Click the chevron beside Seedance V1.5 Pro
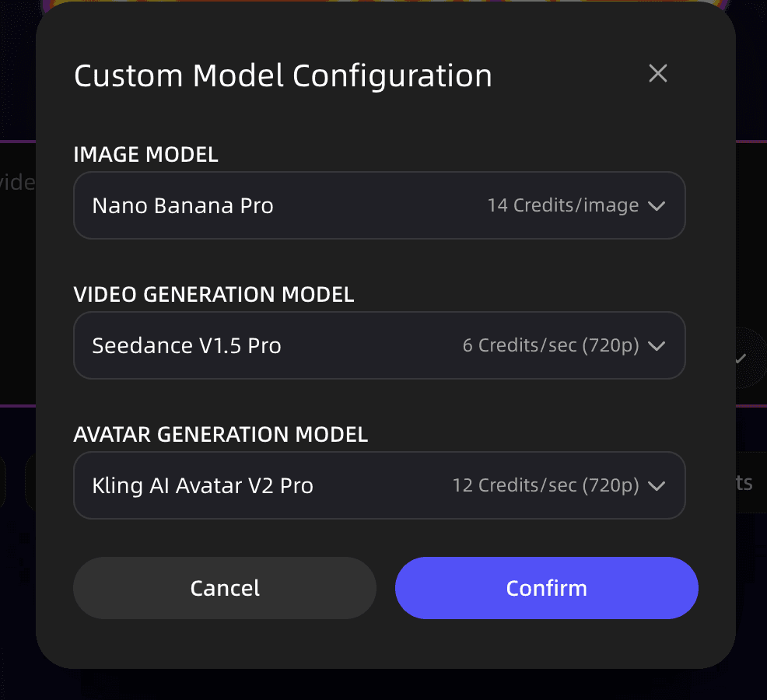This screenshot has height=700, width=767. click(657, 345)
